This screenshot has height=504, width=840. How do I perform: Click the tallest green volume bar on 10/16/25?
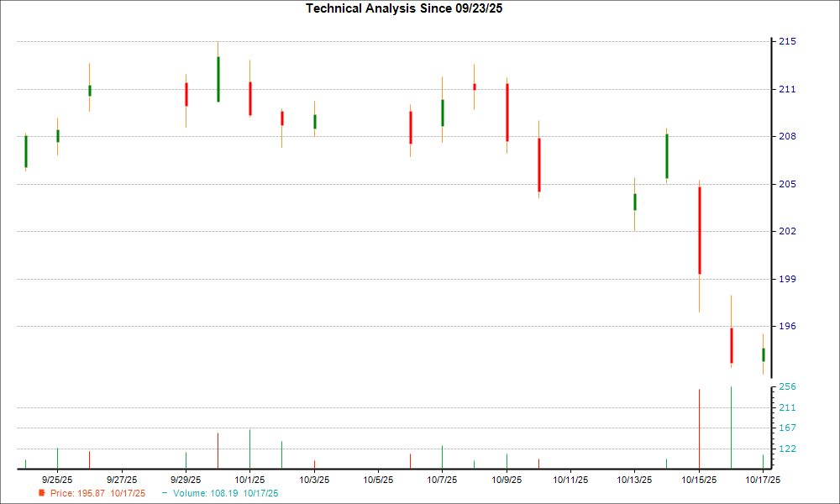pos(731,427)
